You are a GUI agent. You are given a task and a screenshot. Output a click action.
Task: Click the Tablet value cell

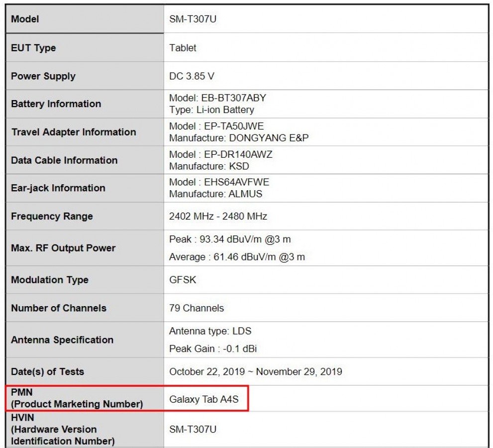[183, 48]
